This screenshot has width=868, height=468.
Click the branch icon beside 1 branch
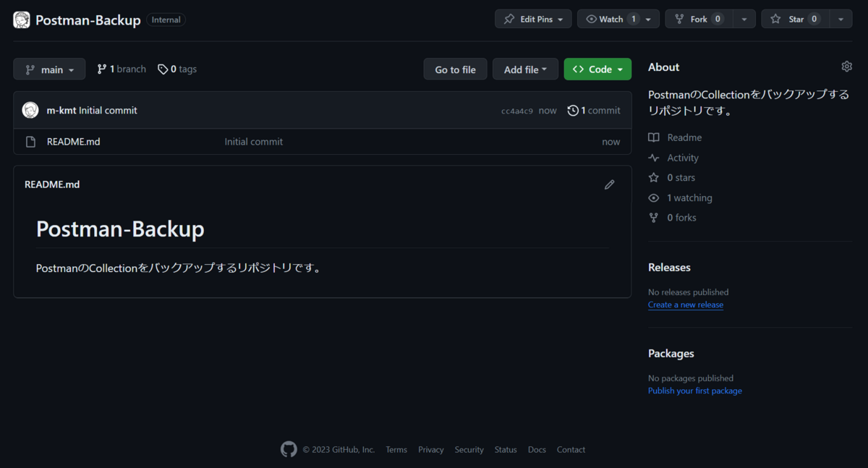click(x=102, y=69)
